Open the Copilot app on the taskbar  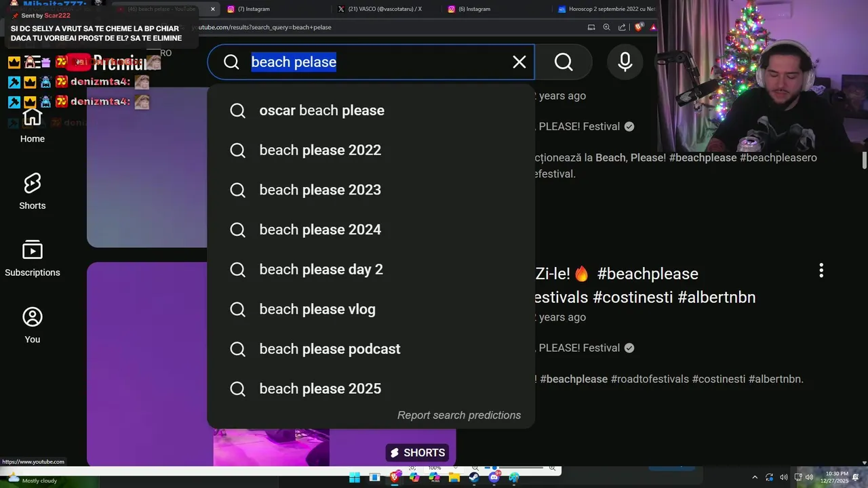(414, 478)
